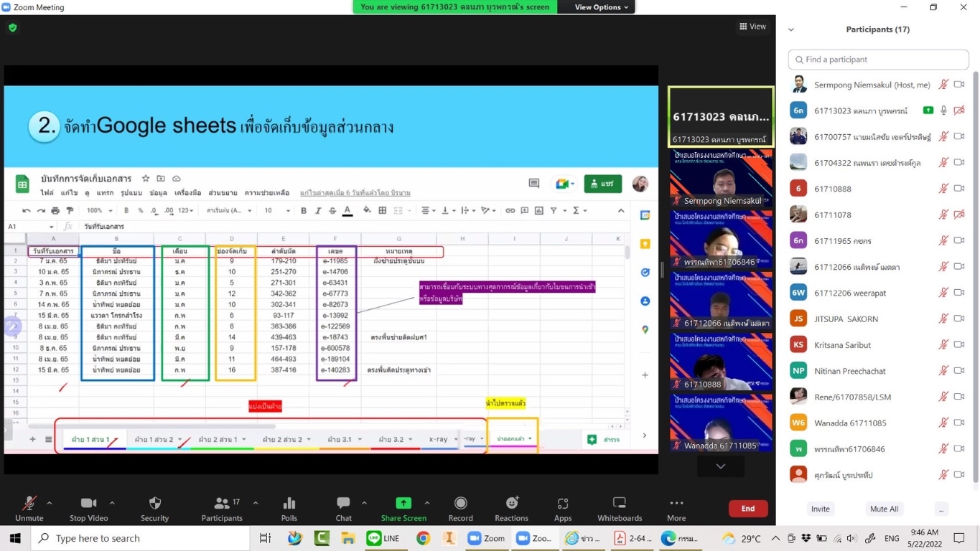Select sheet tab ฝ่าย 2 ส่วน 1

click(x=222, y=439)
